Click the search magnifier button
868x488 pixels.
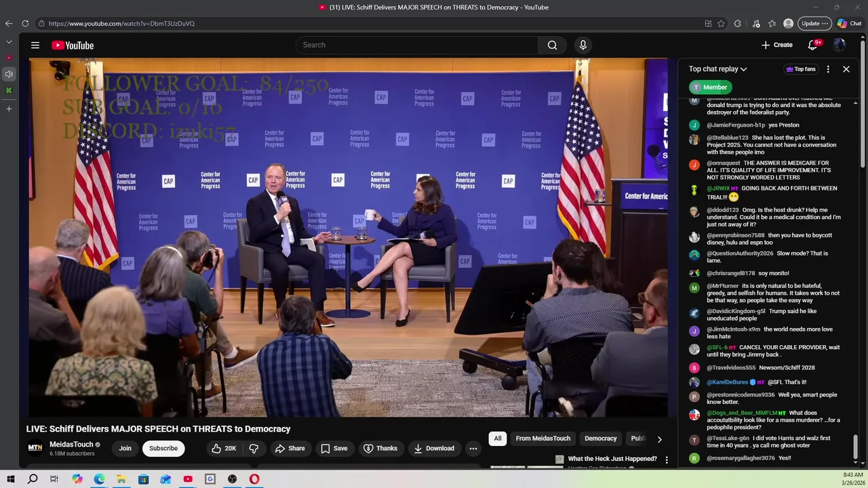pyautogui.click(x=553, y=45)
